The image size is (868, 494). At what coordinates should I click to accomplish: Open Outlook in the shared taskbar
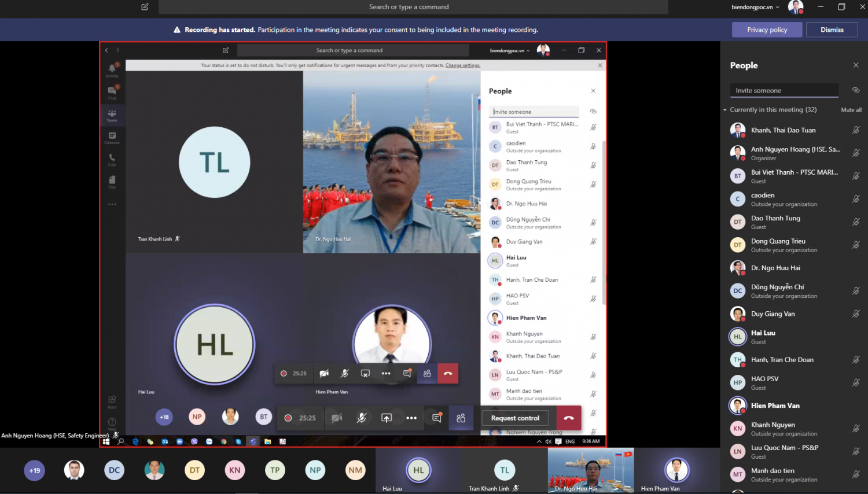[165, 441]
